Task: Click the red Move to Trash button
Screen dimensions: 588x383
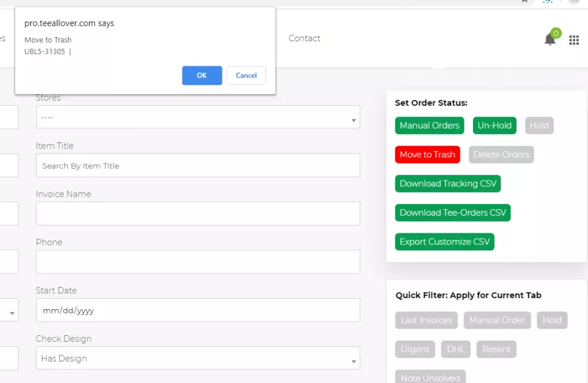Action: [427, 155]
